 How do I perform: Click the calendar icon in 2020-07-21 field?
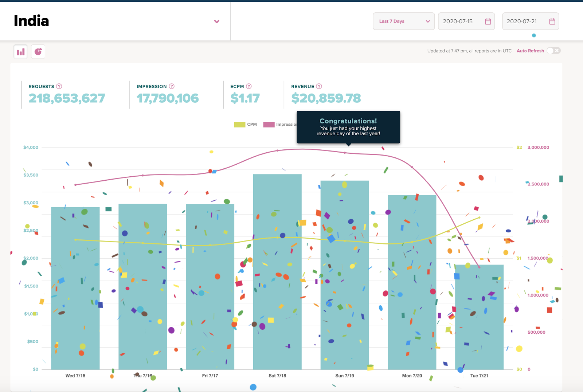[552, 21]
